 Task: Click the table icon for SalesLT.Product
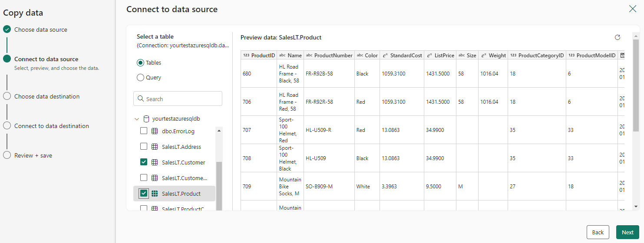point(155,194)
